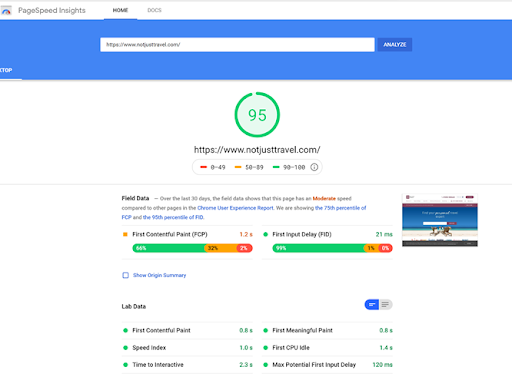
Task: Click the '2.3 s' Time to Interactive value
Action: point(246,365)
